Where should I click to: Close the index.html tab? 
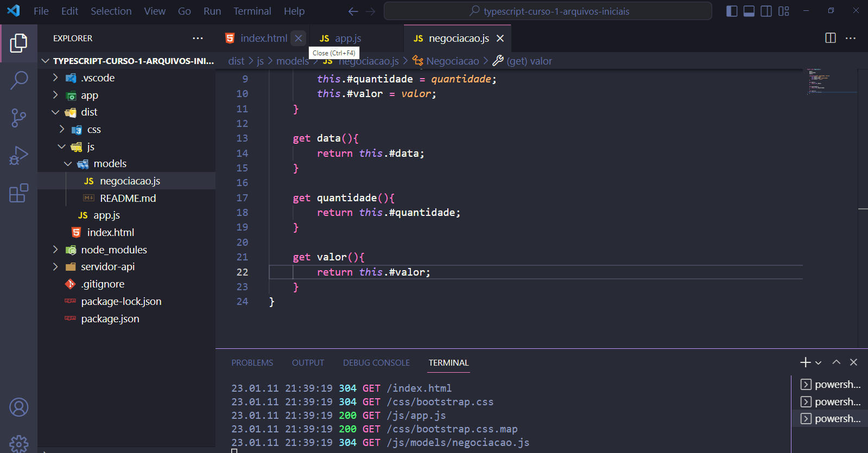pos(298,38)
